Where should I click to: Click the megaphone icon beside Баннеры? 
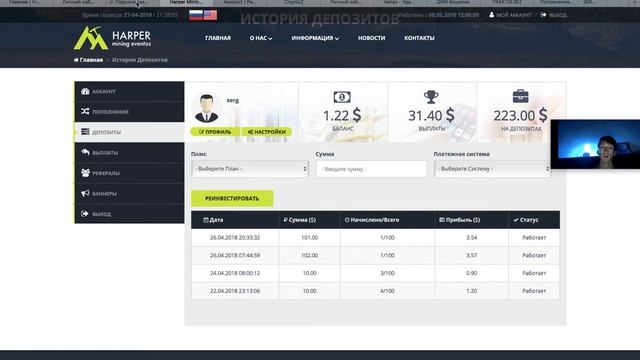85,193
